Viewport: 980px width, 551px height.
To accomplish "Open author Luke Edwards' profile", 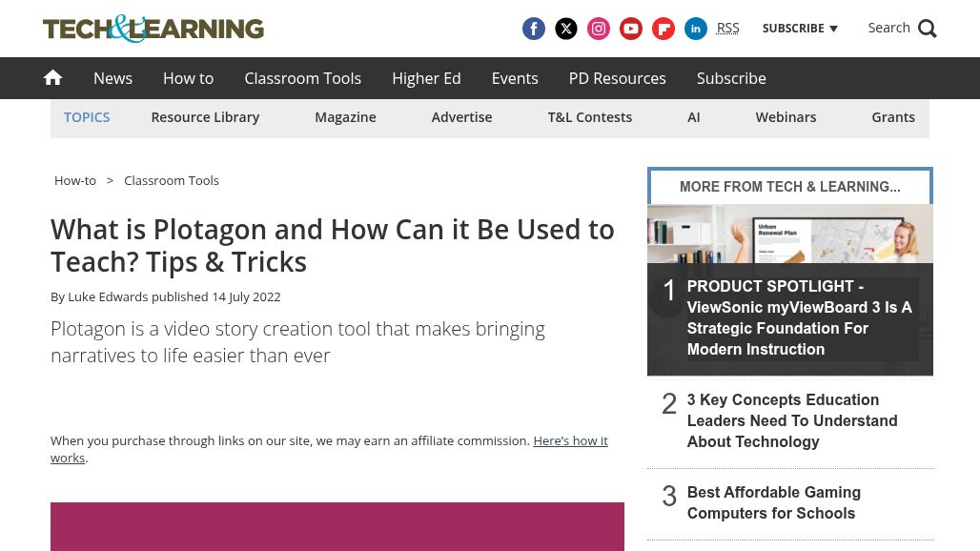I will [108, 296].
